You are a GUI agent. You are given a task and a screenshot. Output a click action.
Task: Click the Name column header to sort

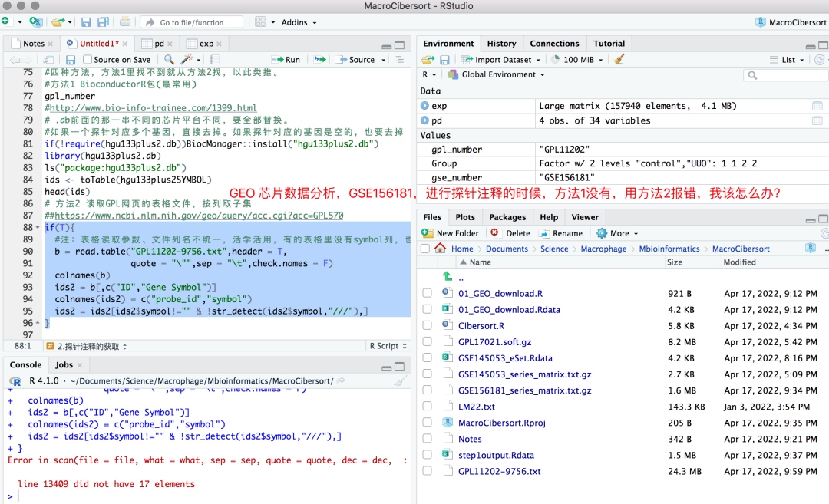click(x=480, y=262)
